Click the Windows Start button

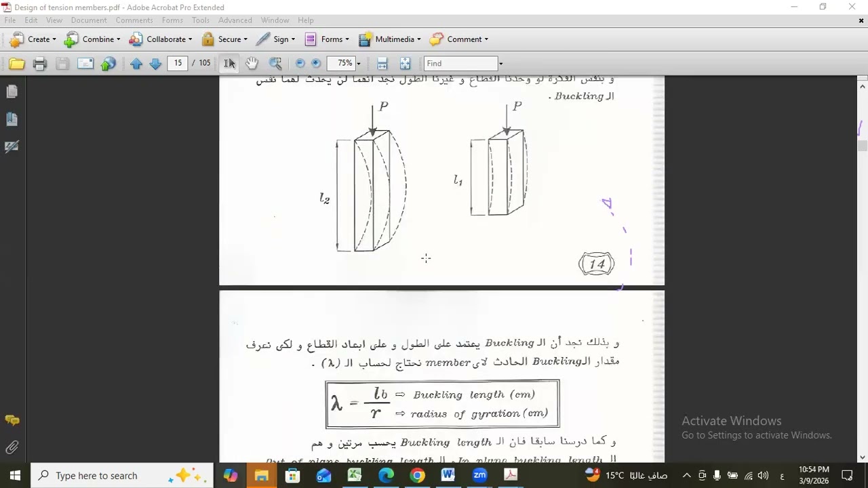pyautogui.click(x=16, y=475)
